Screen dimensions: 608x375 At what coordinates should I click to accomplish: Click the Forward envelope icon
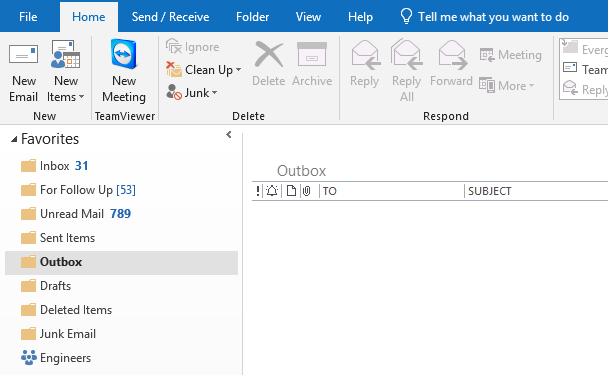coord(452,55)
